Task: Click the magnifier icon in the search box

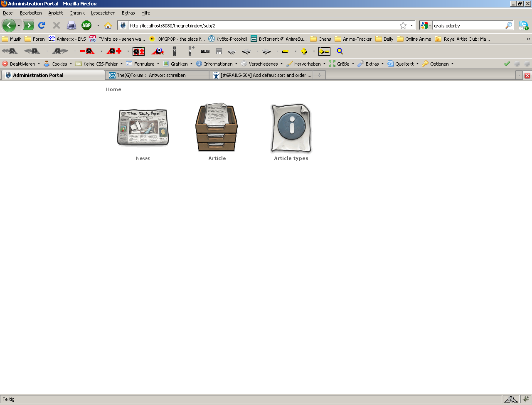Action: pos(508,25)
